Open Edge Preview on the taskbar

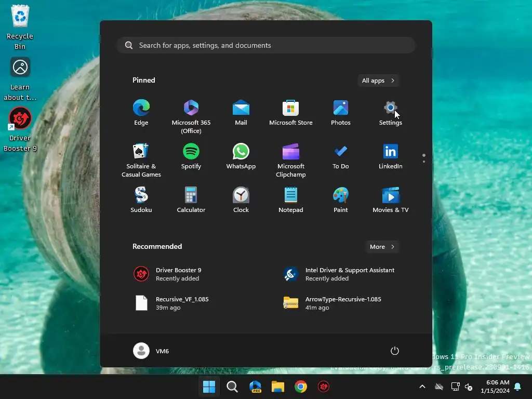click(255, 387)
